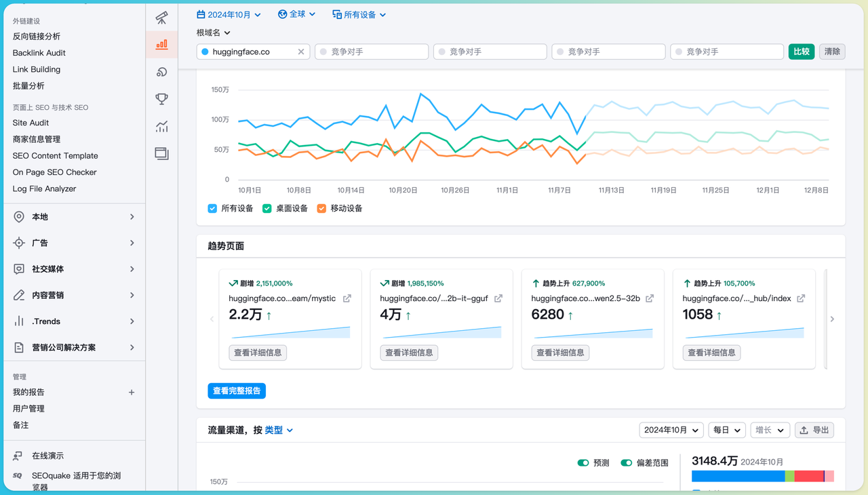The width and height of the screenshot is (868, 495).
Task: Click the 导出 export button
Action: point(814,430)
